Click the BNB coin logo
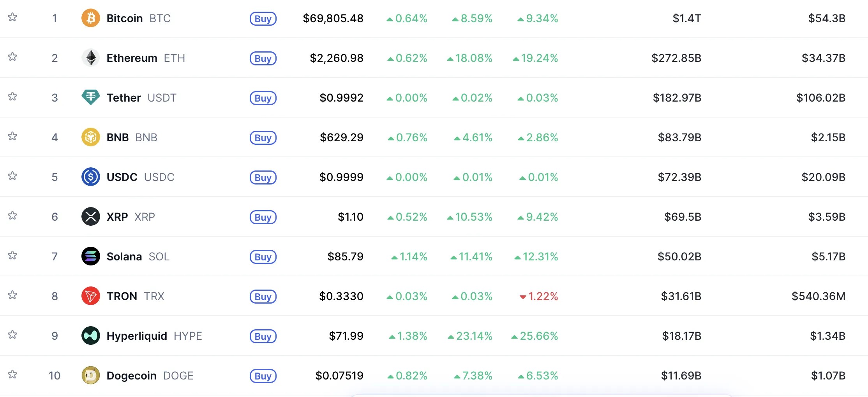Image resolution: width=868 pixels, height=397 pixels. pyautogui.click(x=91, y=137)
